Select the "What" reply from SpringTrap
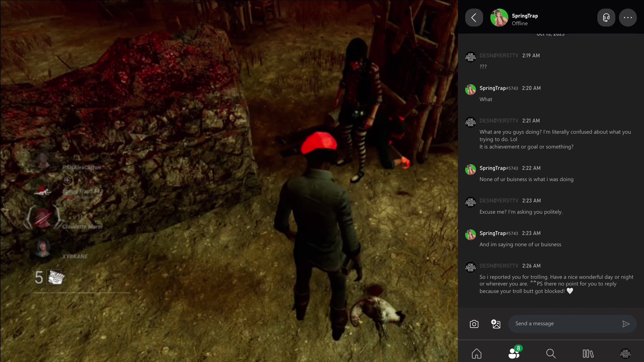This screenshot has width=644, height=362. point(486,99)
